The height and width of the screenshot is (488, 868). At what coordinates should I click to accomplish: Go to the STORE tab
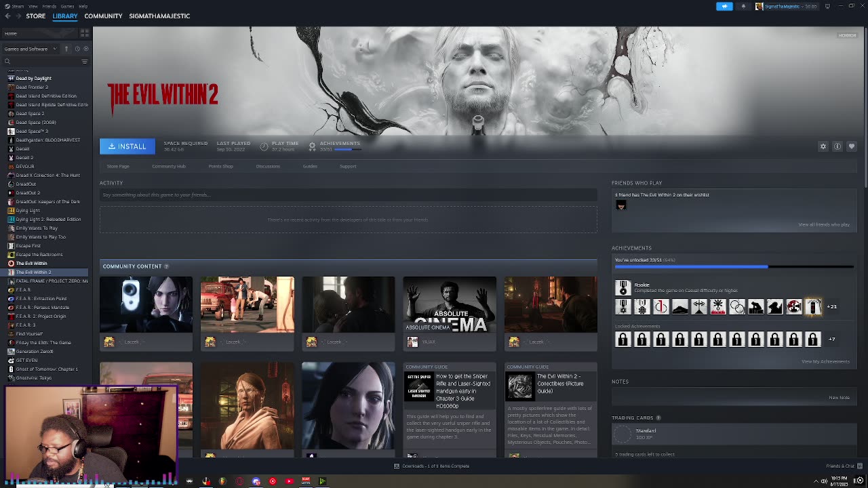[x=36, y=16]
